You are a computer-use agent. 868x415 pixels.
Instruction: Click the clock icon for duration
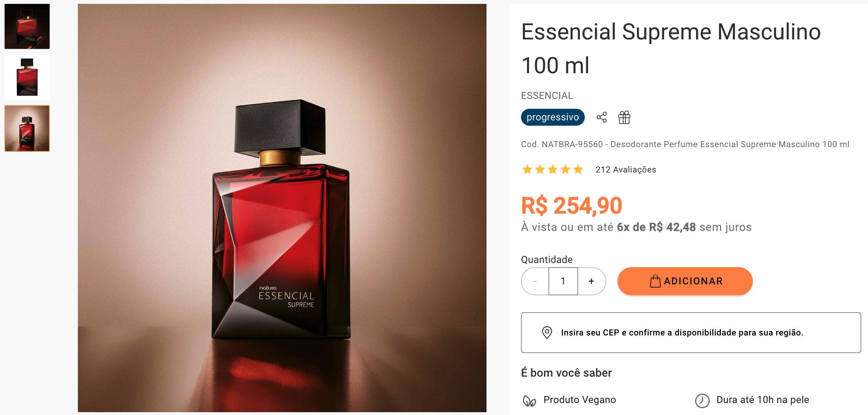pyautogui.click(x=702, y=401)
